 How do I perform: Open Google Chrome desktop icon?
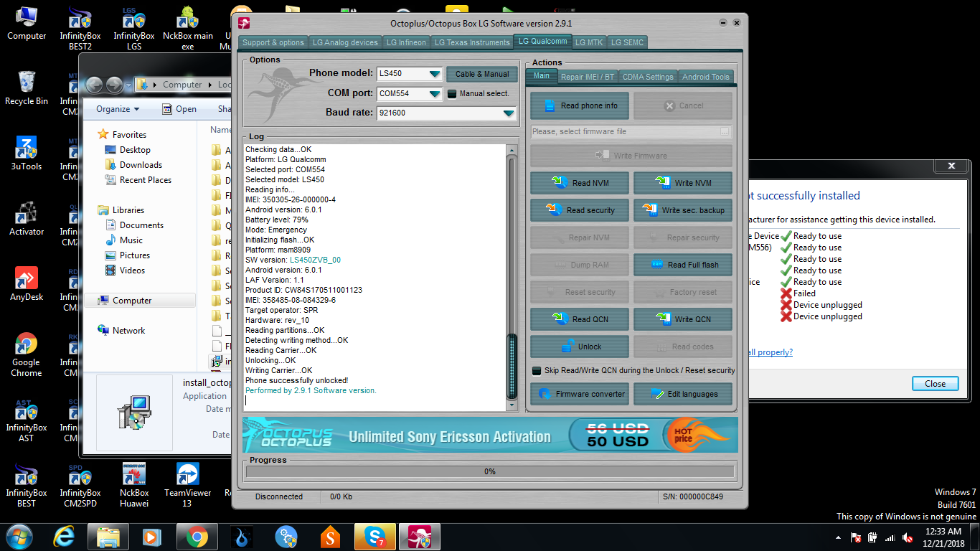point(27,354)
